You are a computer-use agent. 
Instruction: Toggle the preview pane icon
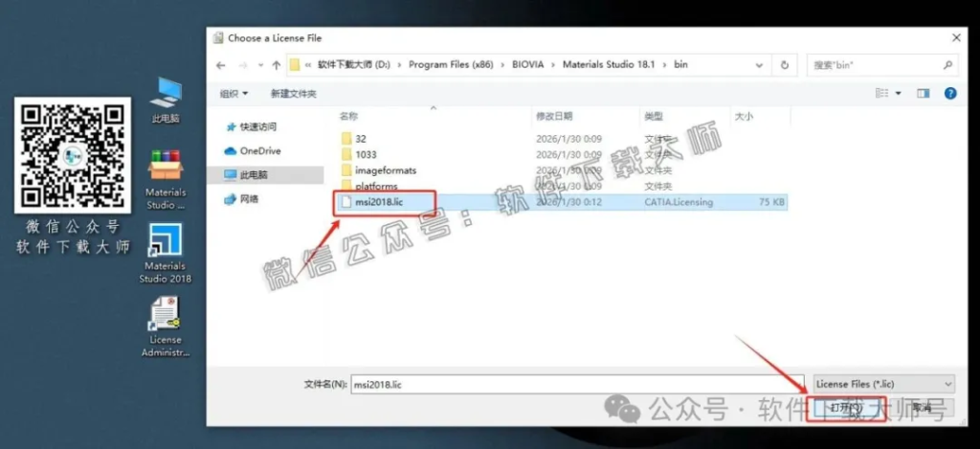pos(924,94)
